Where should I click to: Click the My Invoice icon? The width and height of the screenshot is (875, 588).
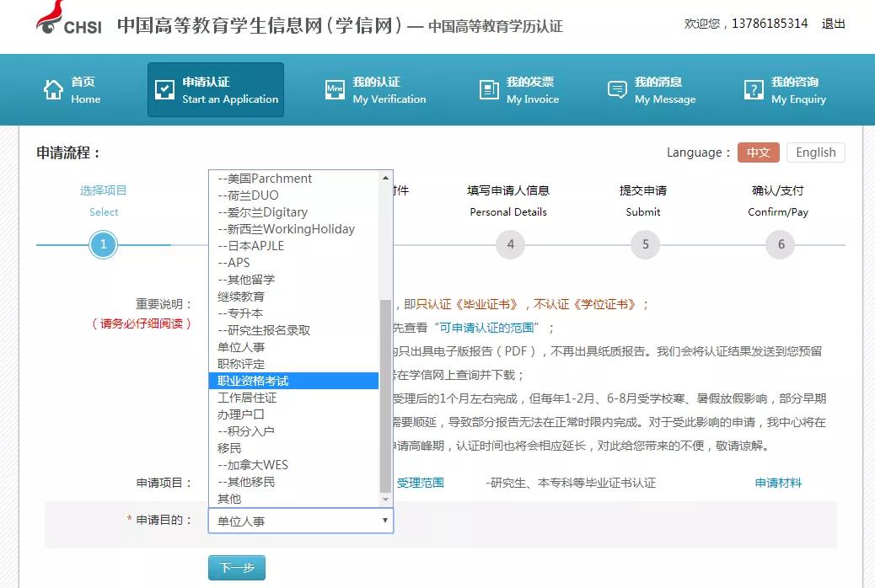(489, 87)
